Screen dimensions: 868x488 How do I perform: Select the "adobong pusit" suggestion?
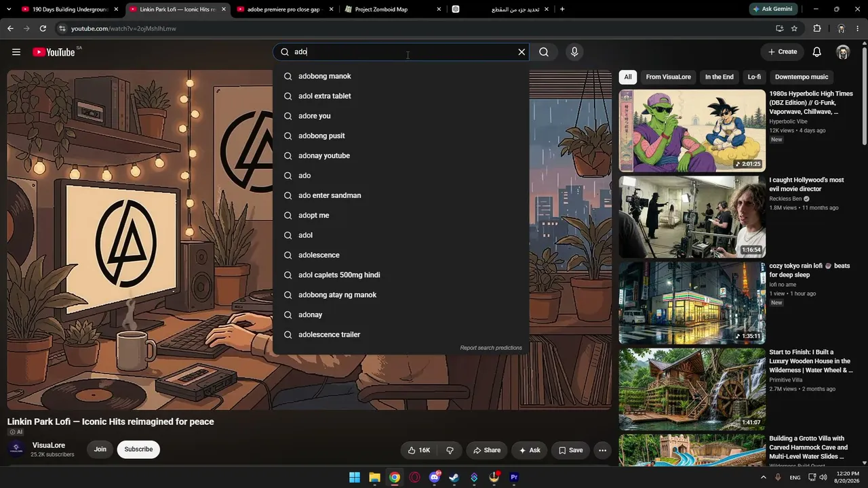point(401,136)
